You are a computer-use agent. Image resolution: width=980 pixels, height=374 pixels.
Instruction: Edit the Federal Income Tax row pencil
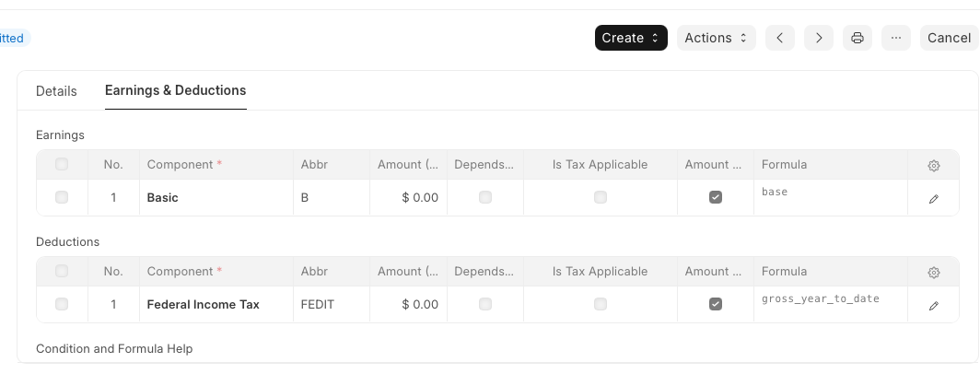pos(933,306)
